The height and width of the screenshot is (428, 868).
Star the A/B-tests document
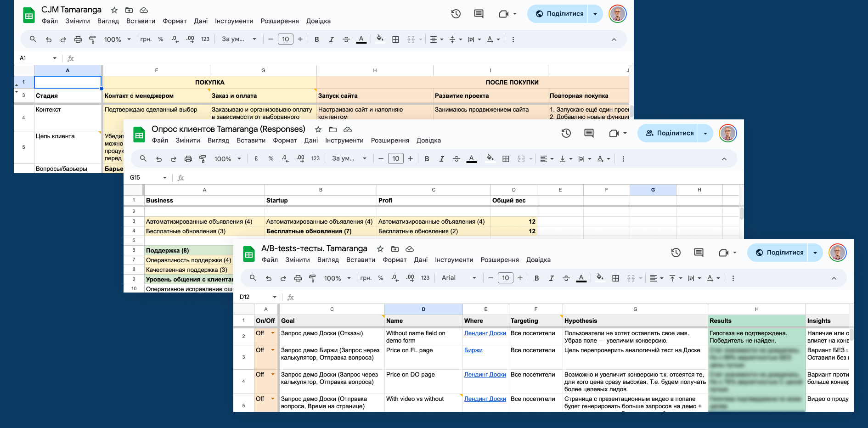[x=380, y=249]
